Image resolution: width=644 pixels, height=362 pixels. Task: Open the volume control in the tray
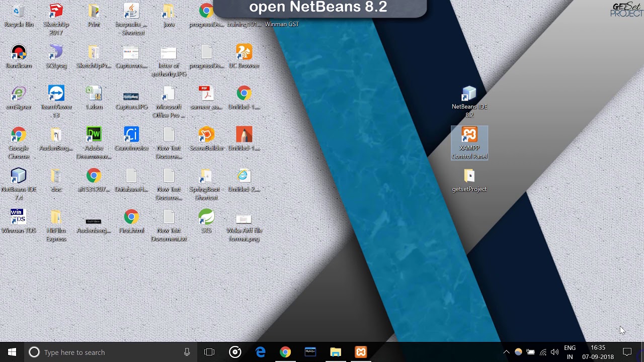coord(554,352)
